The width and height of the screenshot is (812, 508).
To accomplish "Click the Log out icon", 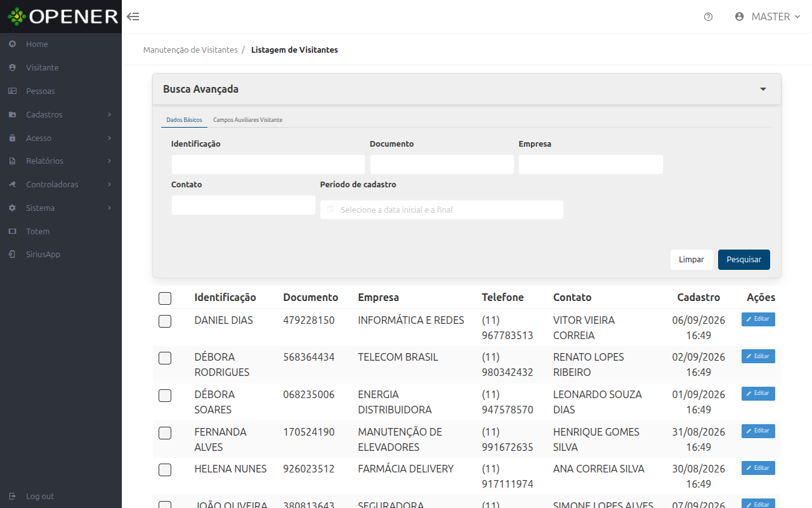I will click(x=12, y=497).
